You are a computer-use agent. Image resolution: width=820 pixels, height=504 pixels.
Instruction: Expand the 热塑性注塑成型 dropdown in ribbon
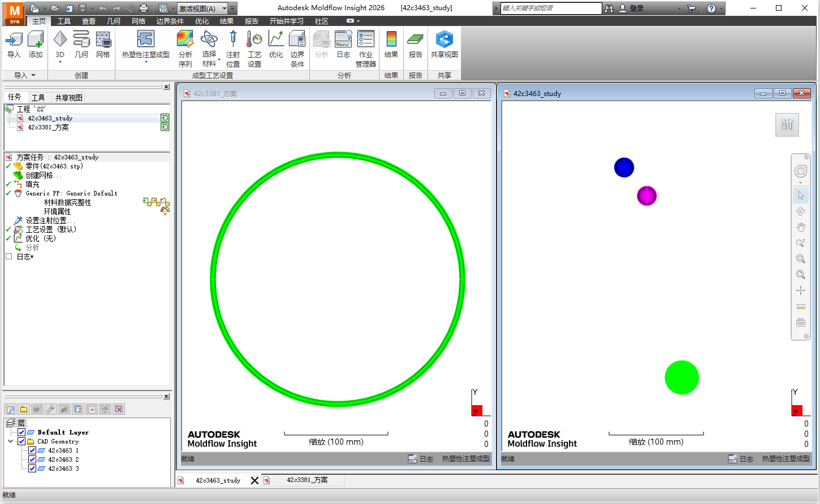click(146, 62)
